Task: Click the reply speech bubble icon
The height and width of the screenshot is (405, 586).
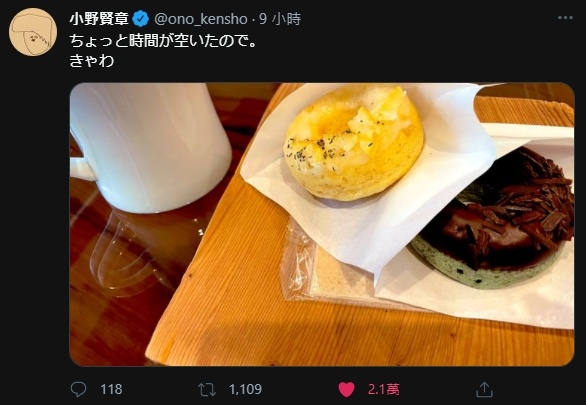Action: pos(78,389)
